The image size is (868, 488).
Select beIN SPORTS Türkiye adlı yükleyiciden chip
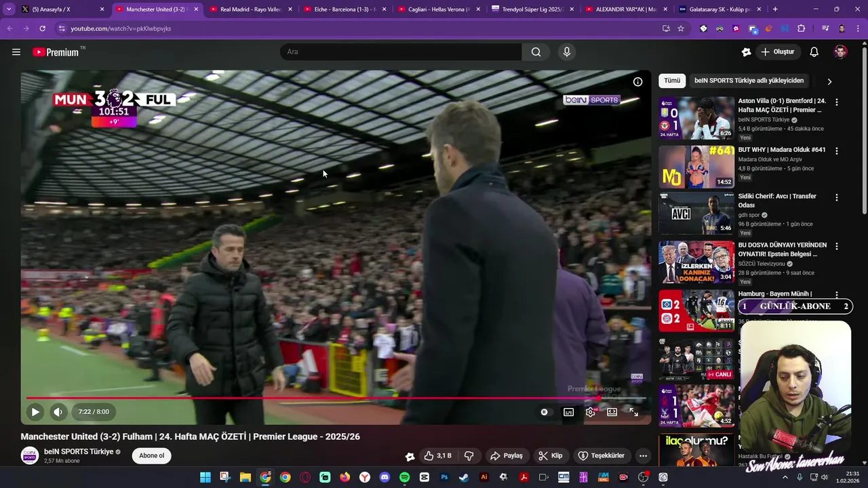(x=749, y=81)
